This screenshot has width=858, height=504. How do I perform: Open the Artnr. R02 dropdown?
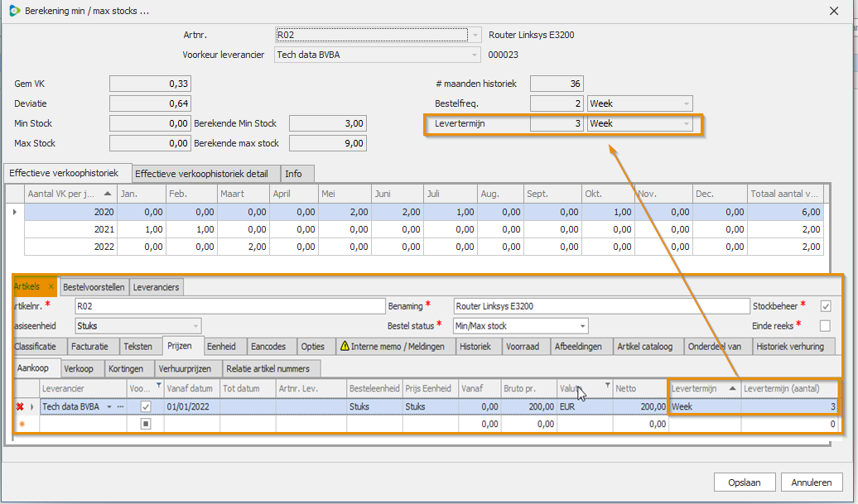pyautogui.click(x=475, y=35)
